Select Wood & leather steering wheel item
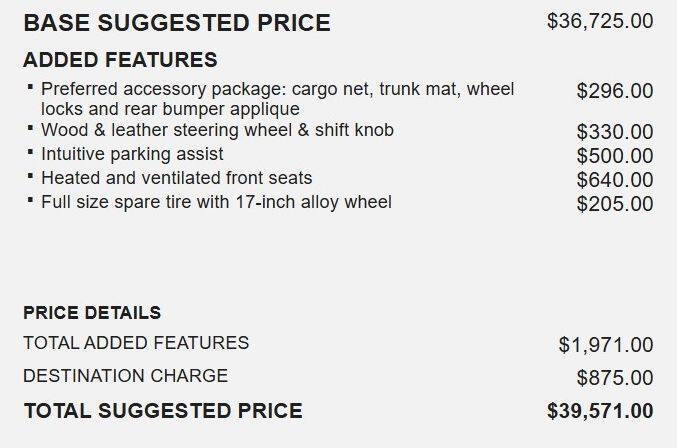This screenshot has width=677, height=448. [x=217, y=130]
